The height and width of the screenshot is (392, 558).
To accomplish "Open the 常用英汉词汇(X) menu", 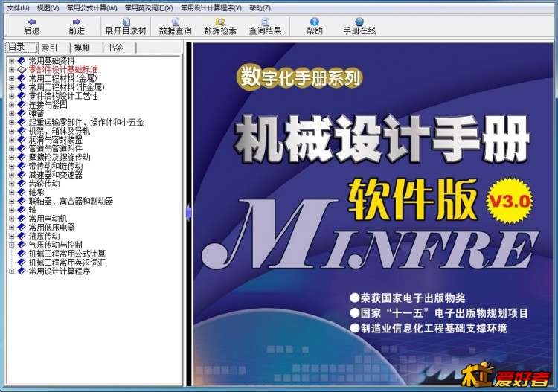I will point(149,8).
